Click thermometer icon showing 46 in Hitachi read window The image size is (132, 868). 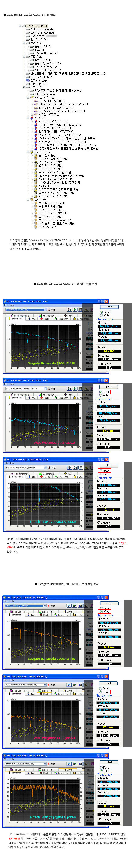tap(49, 468)
